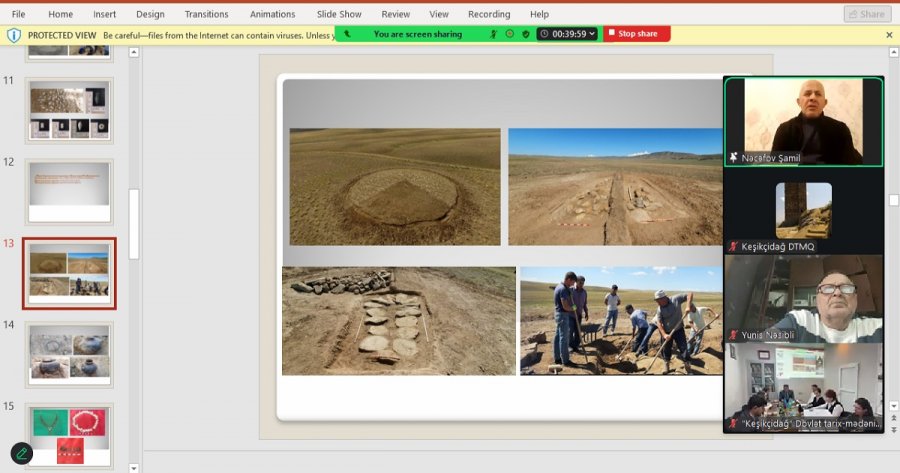900x473 pixels.
Task: Open the Slide Show tab
Action: 340,14
